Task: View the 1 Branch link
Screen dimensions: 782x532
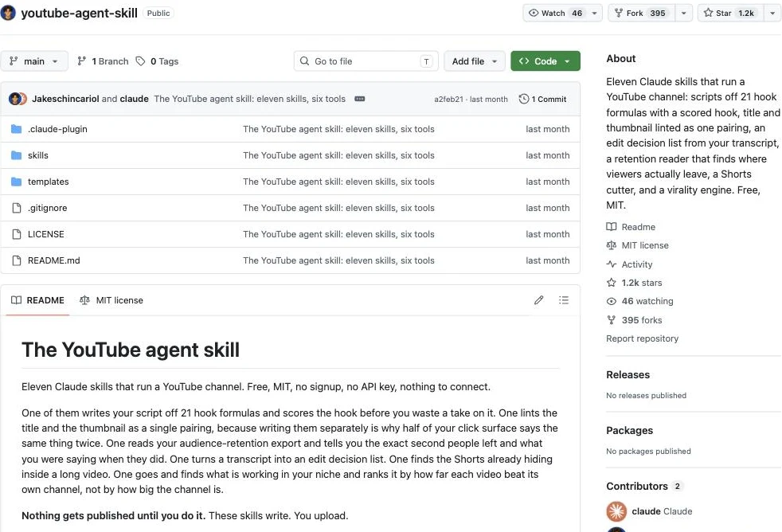Action: (x=104, y=61)
